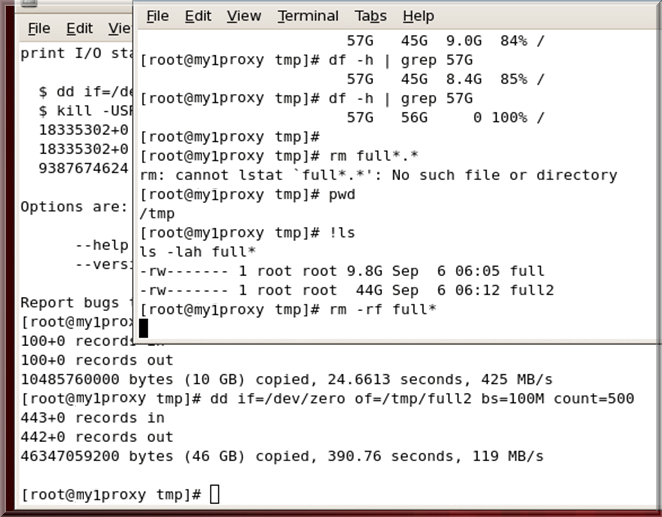Click the 'pwd' command line
Screen dimensions: 662x517
point(247,195)
